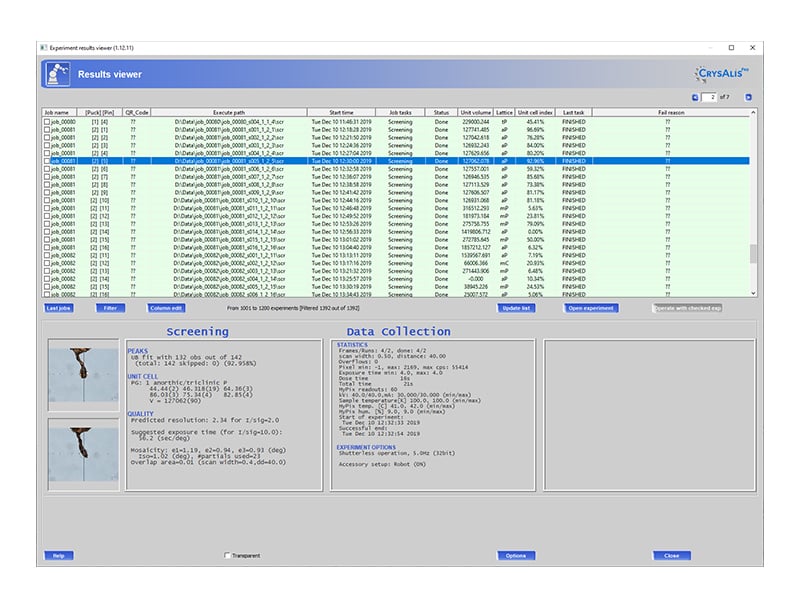Select row with lattice mC
The image size is (800, 610).
tap(396, 264)
